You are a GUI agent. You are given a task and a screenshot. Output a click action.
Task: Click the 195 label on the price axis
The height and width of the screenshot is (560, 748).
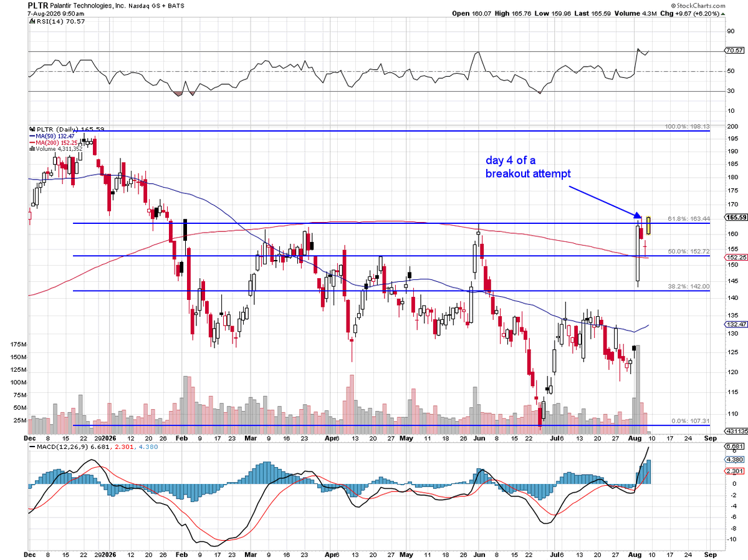[x=732, y=139]
